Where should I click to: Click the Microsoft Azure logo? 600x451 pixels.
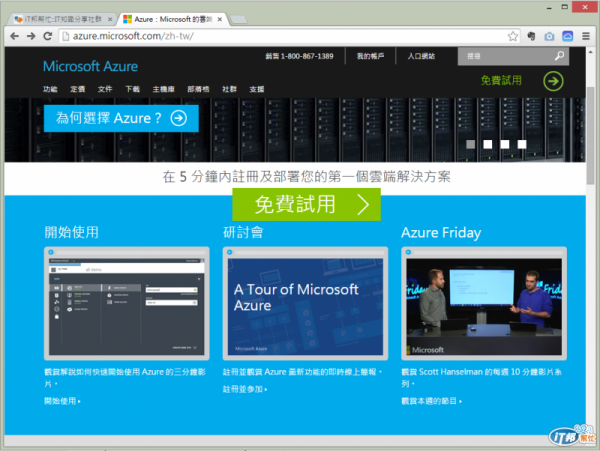tap(90, 66)
